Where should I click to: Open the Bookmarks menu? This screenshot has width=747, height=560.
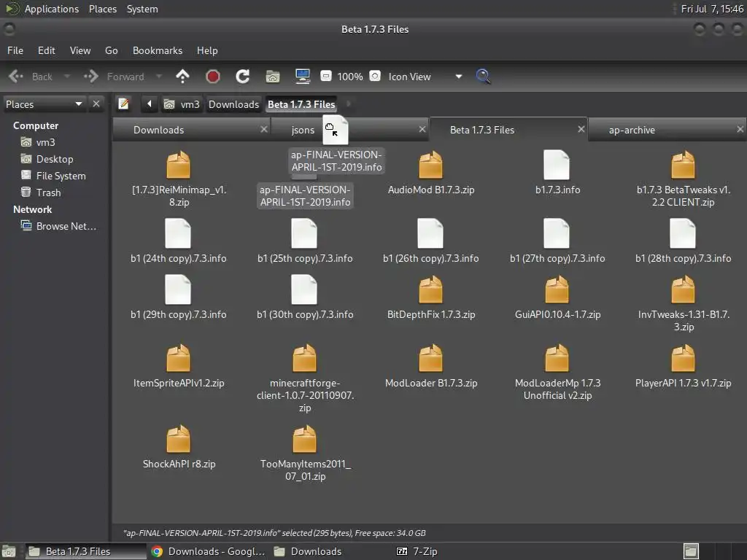pos(158,50)
